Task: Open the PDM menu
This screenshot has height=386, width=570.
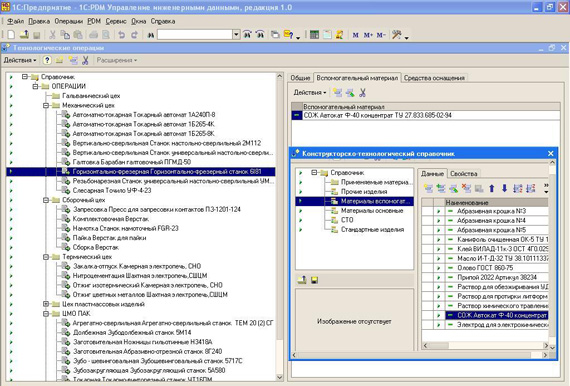Action: [x=94, y=21]
